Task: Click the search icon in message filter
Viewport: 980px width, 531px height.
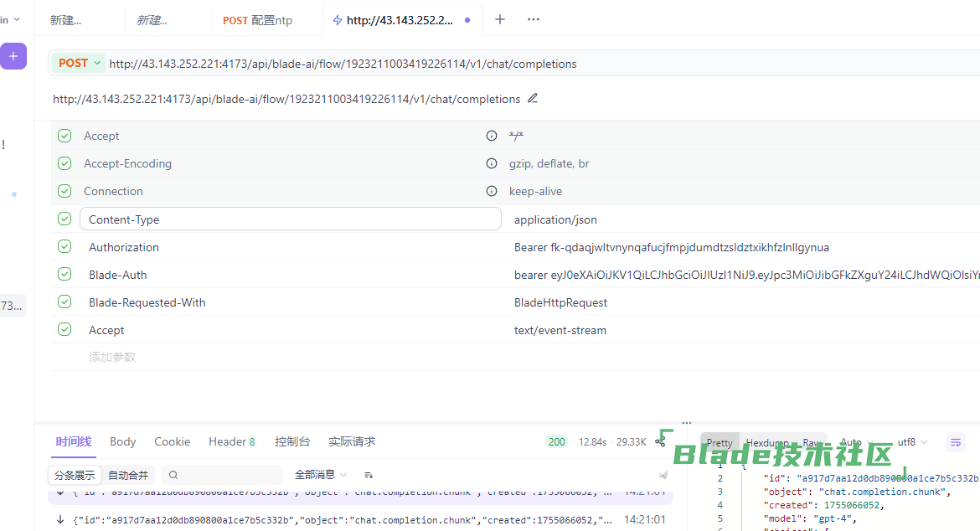Action: tap(173, 476)
